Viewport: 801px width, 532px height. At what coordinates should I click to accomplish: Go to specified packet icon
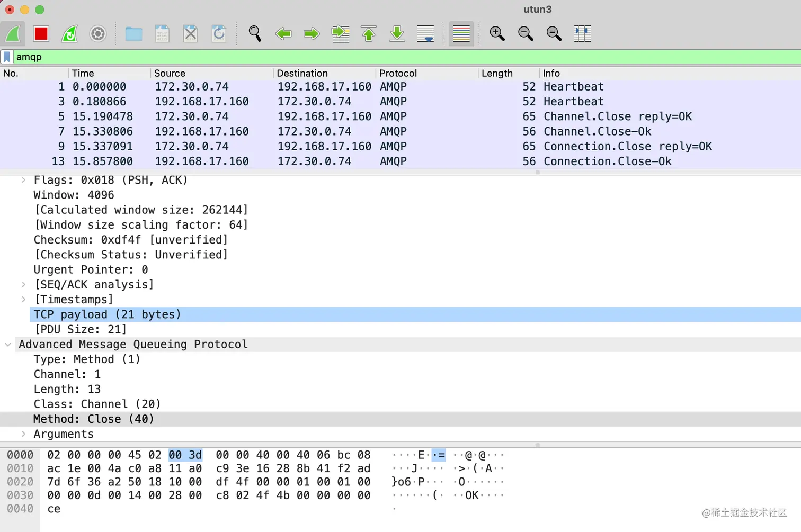pos(340,34)
